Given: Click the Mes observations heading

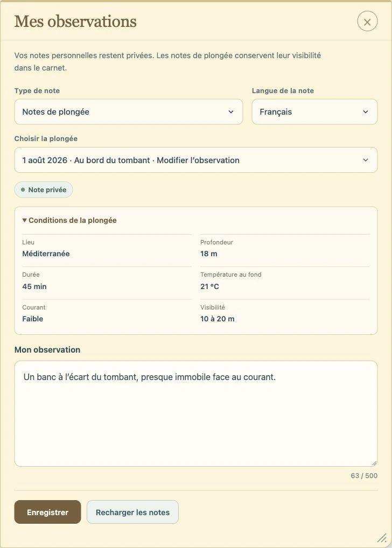Looking at the screenshot, I should point(75,22).
